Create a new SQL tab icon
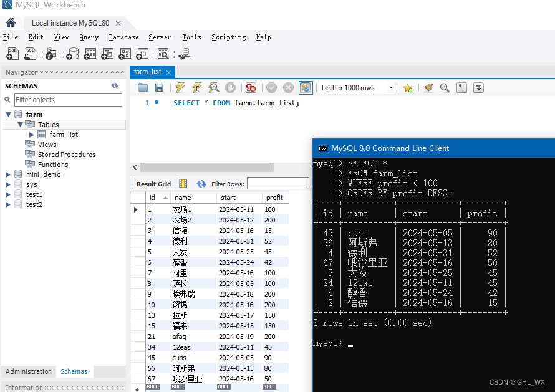Screen dimensions: 555x392 coord(12,54)
